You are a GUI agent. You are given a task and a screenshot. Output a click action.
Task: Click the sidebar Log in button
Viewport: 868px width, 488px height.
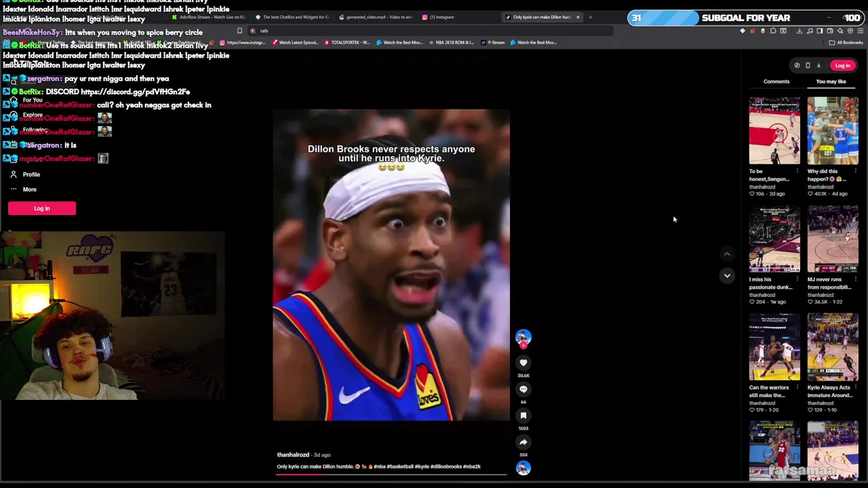click(42, 208)
